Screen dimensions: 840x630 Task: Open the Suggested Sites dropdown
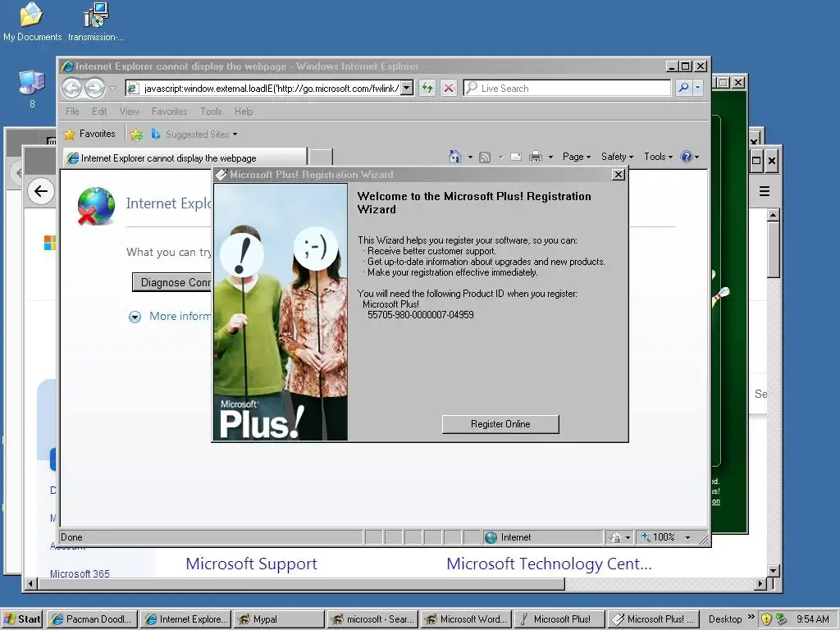pyautogui.click(x=194, y=134)
